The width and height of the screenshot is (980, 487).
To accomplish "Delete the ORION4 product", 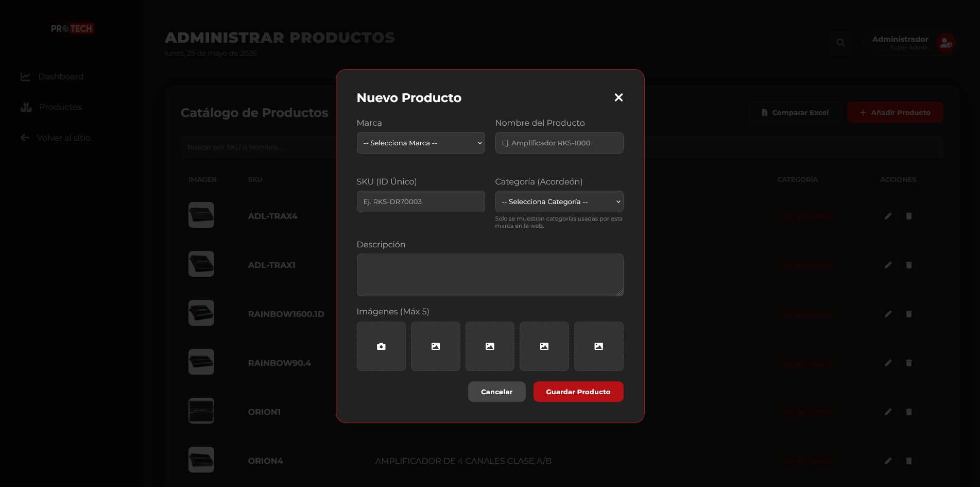I will 909,461.
